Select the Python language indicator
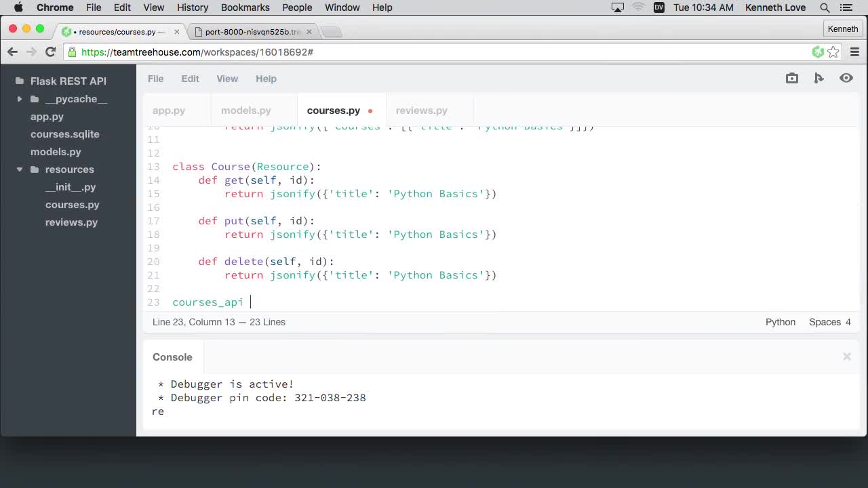Screen dimensions: 868x488 780,322
